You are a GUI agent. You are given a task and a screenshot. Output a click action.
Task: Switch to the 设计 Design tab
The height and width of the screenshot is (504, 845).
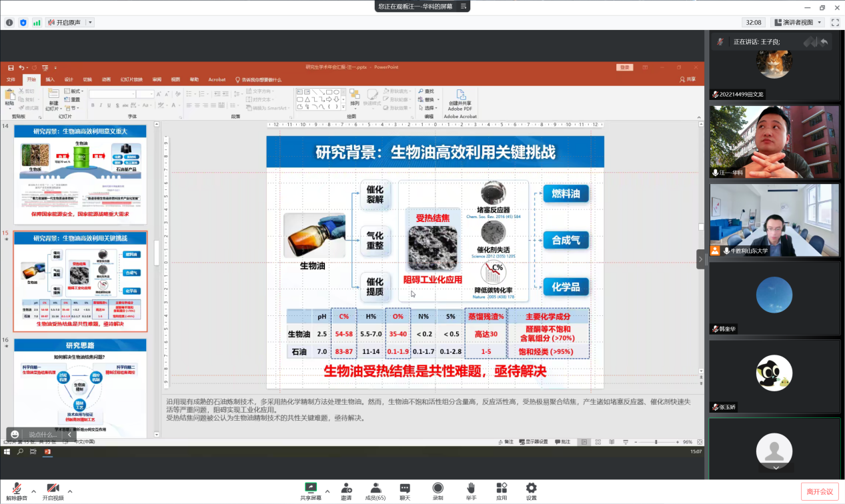[x=69, y=79]
